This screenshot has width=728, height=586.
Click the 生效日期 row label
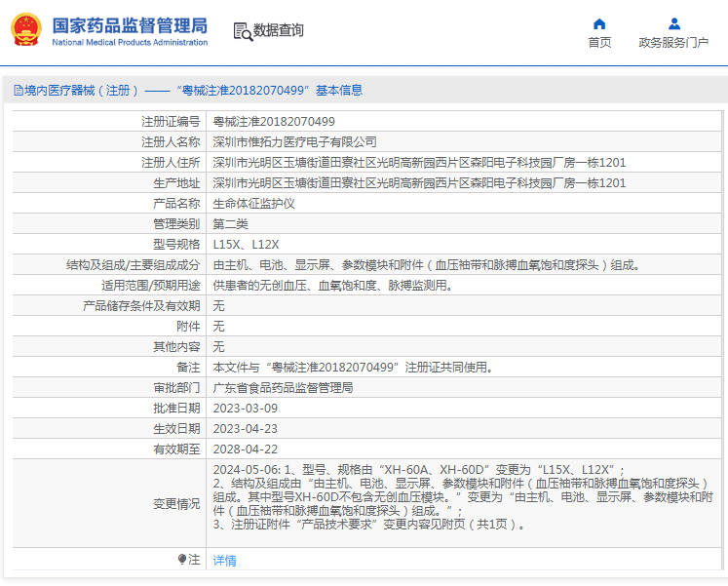(177, 429)
